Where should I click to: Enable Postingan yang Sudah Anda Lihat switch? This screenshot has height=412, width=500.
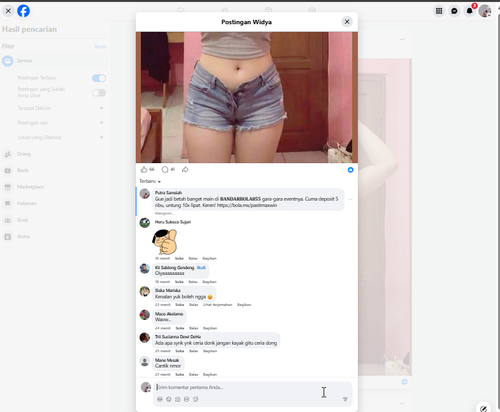point(99,93)
